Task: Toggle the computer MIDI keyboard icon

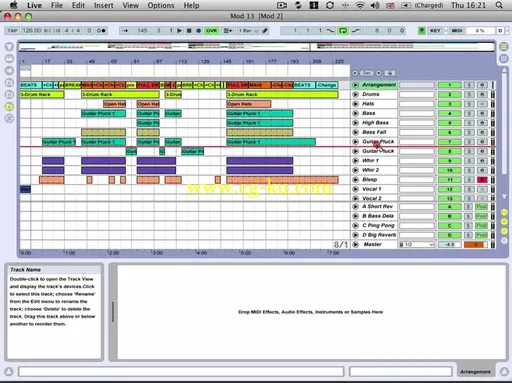Action: (422, 31)
